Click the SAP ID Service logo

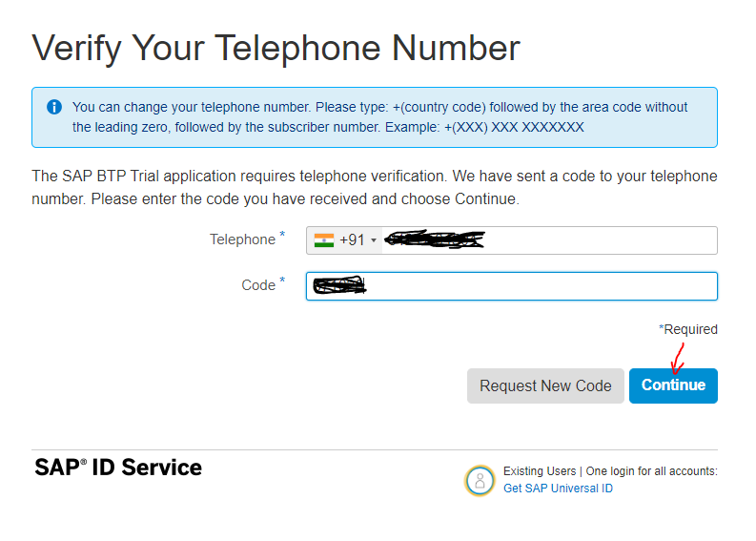(x=118, y=468)
